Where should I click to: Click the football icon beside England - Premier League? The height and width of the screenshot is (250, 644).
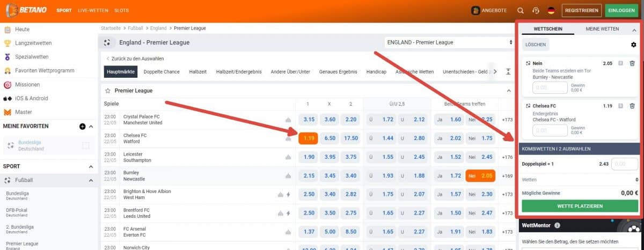click(x=107, y=42)
